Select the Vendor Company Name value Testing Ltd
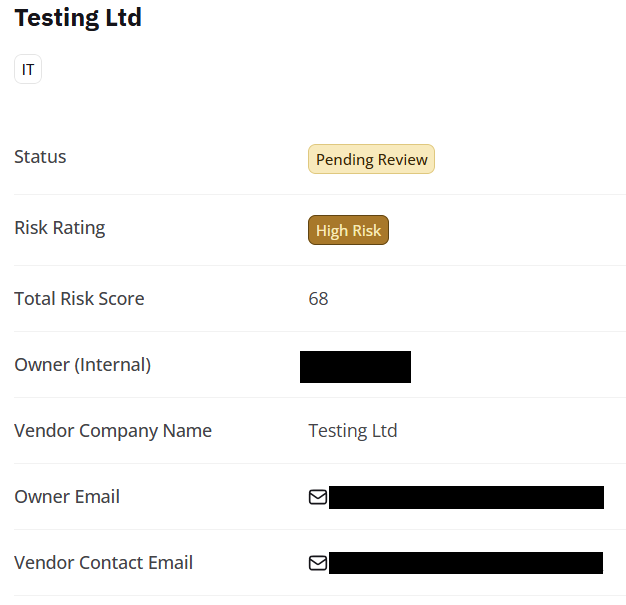This screenshot has width=626, height=605. click(x=353, y=431)
